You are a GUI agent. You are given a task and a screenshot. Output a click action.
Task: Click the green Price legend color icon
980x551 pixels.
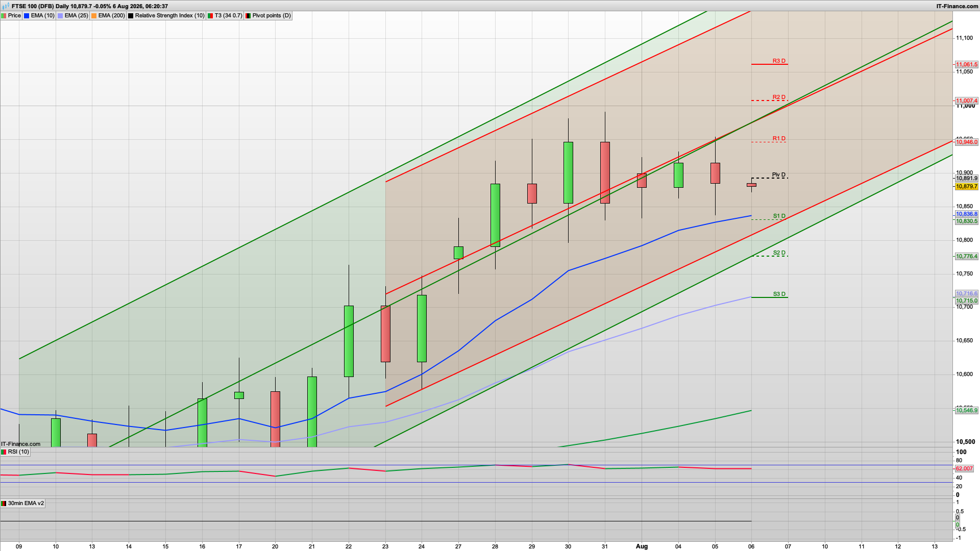4,16
